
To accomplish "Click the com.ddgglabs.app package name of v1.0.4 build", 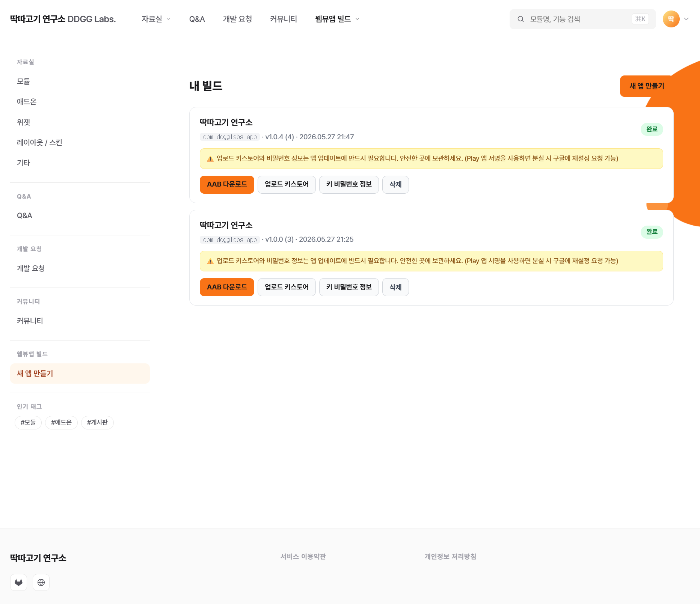I will pos(230,137).
